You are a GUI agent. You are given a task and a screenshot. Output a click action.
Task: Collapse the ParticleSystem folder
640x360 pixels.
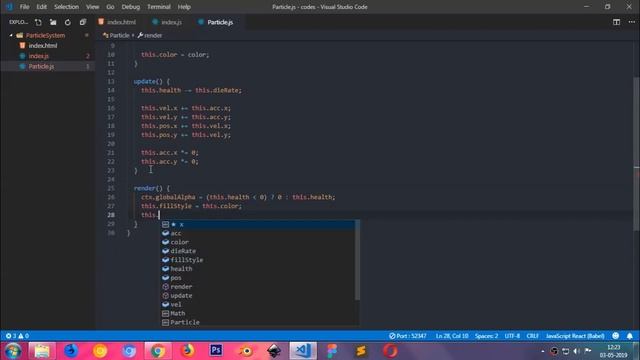click(45, 36)
